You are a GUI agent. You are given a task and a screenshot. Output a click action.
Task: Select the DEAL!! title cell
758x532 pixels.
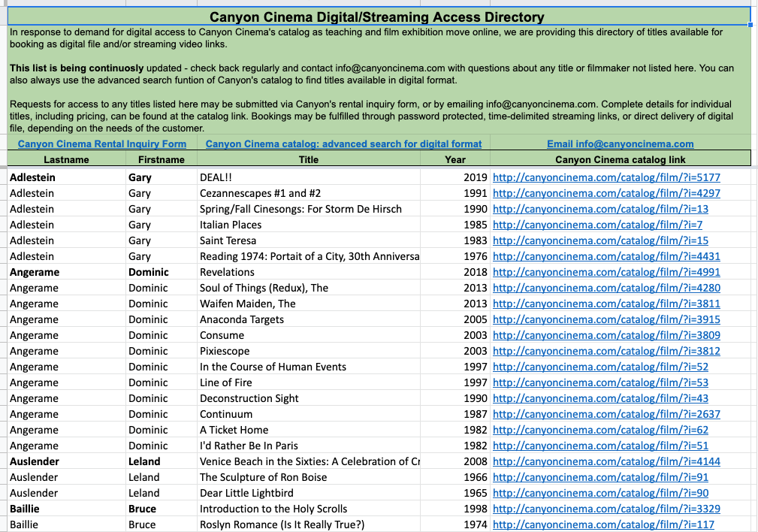(309, 177)
